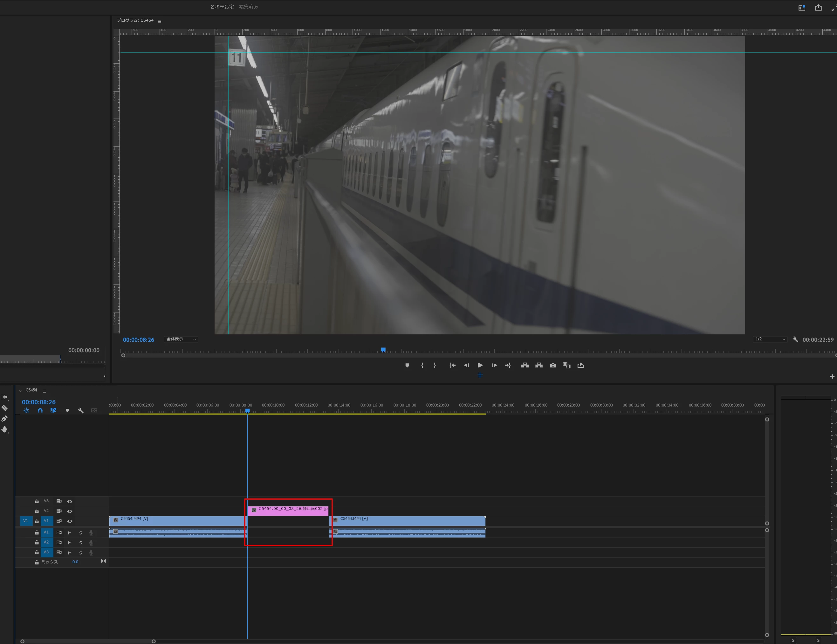Mute the A1 audio track

click(x=70, y=532)
